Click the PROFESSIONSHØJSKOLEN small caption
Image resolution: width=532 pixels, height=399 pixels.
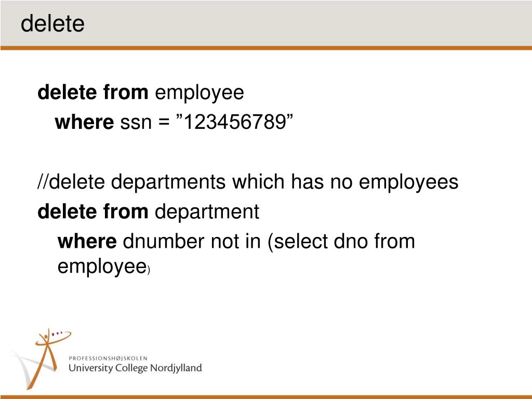pyautogui.click(x=108, y=358)
